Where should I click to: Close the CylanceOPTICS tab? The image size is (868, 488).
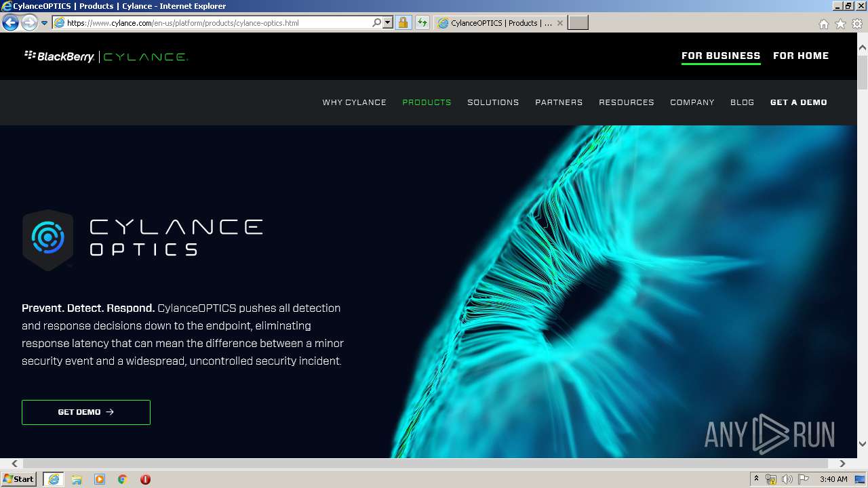click(560, 23)
